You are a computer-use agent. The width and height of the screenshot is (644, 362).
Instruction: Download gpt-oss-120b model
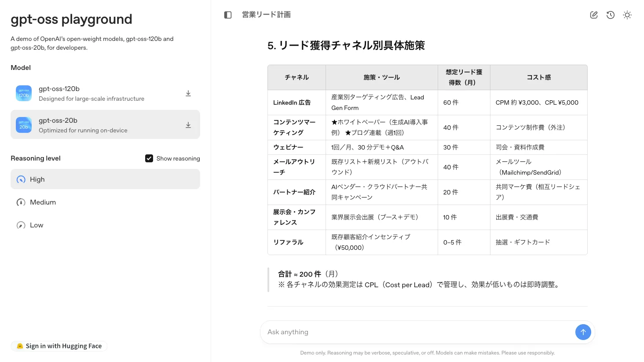click(188, 93)
